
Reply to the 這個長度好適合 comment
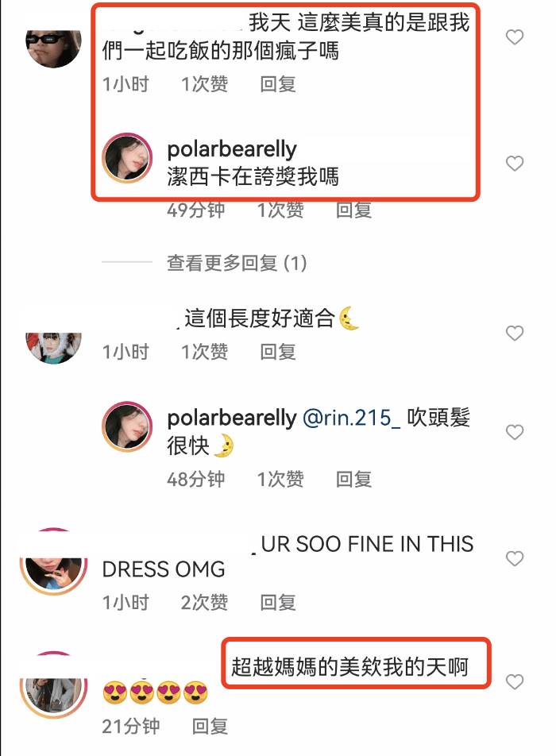pos(278,352)
